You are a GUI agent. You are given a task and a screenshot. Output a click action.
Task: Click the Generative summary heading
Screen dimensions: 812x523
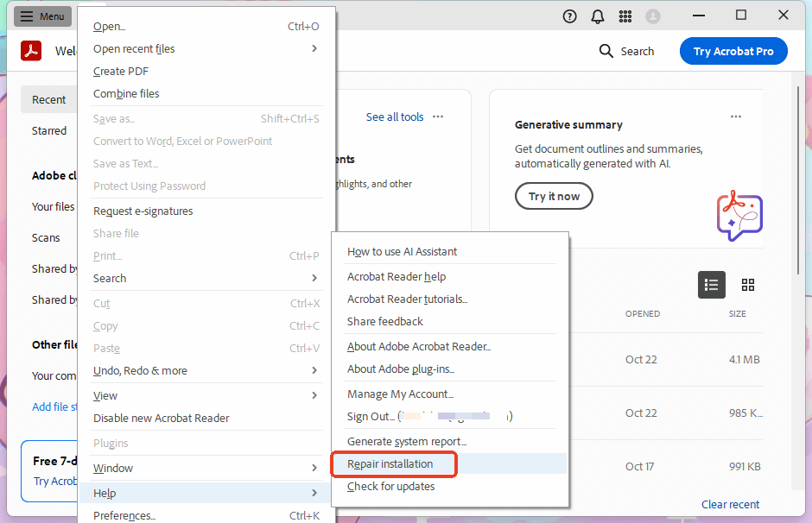(x=568, y=124)
